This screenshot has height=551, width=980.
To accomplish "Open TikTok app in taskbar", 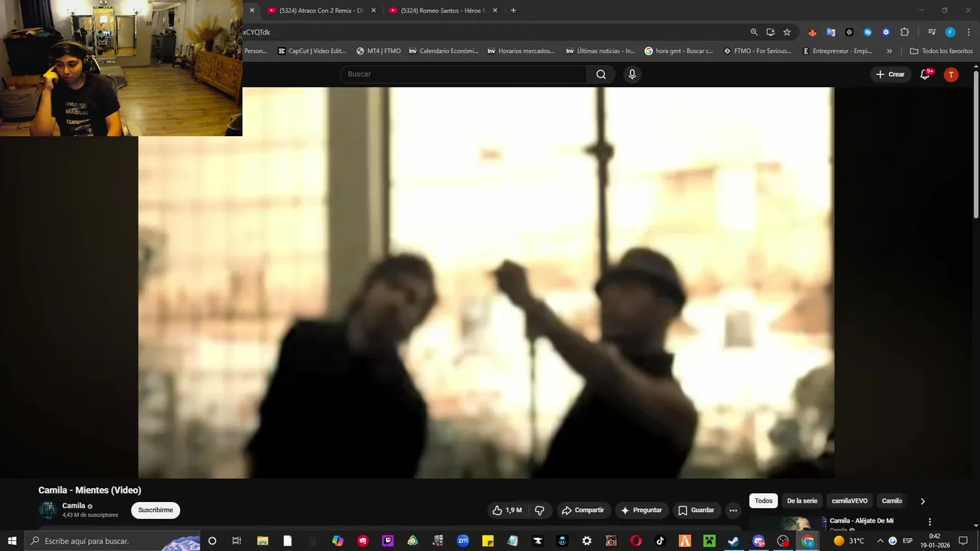I will 660,541.
